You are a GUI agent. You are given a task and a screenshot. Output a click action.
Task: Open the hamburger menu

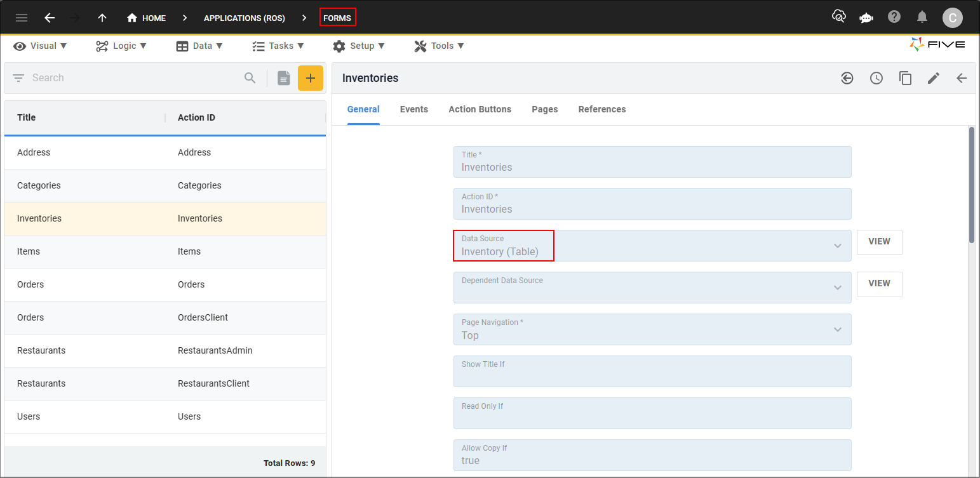22,18
